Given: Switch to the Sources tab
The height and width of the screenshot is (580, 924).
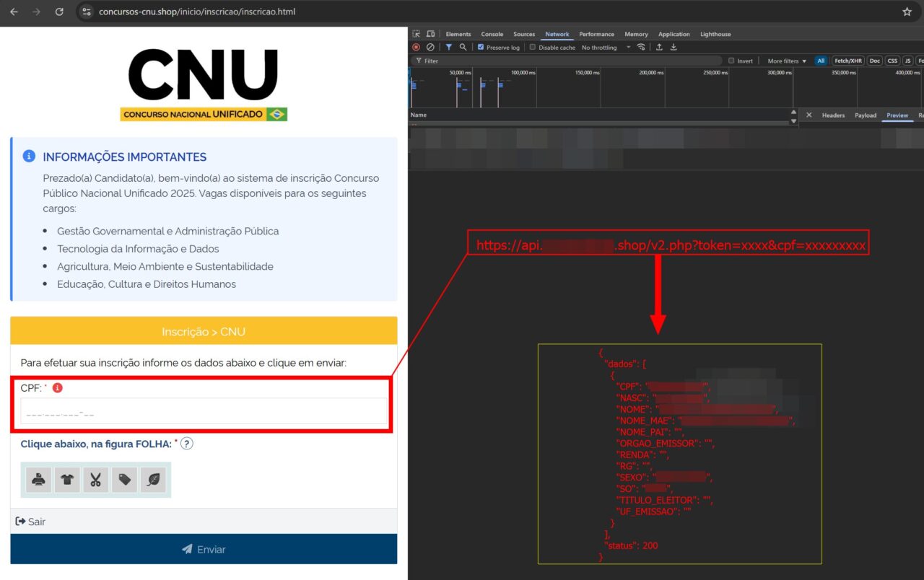Looking at the screenshot, I should [x=524, y=34].
